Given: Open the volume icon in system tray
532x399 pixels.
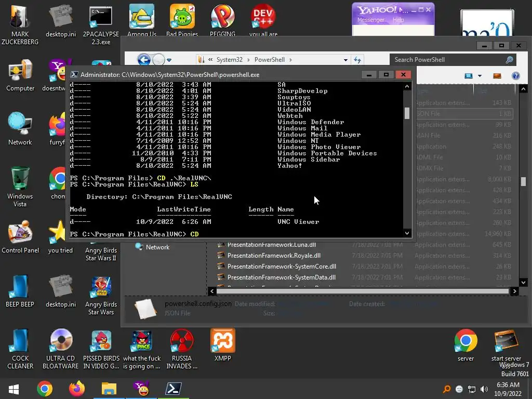Looking at the screenshot, I should tap(484, 389).
